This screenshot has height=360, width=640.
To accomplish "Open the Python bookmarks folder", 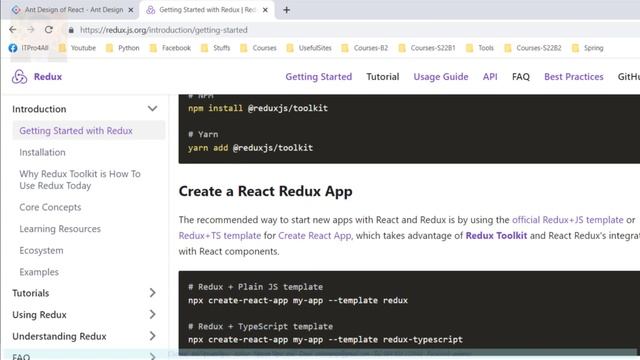I will [x=122, y=48].
